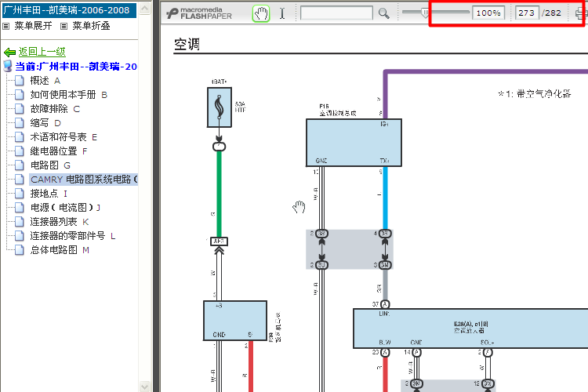Open the 电路图 G section
The width and height of the screenshot is (588, 392).
click(50, 165)
